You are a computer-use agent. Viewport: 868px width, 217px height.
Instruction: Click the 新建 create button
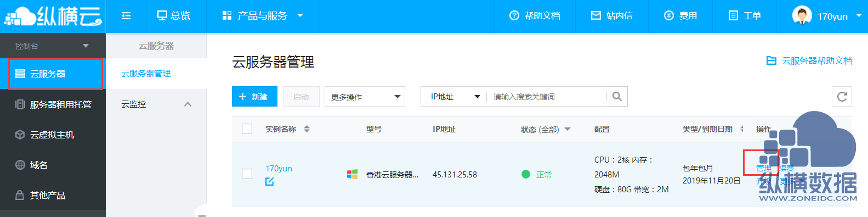coord(254,97)
